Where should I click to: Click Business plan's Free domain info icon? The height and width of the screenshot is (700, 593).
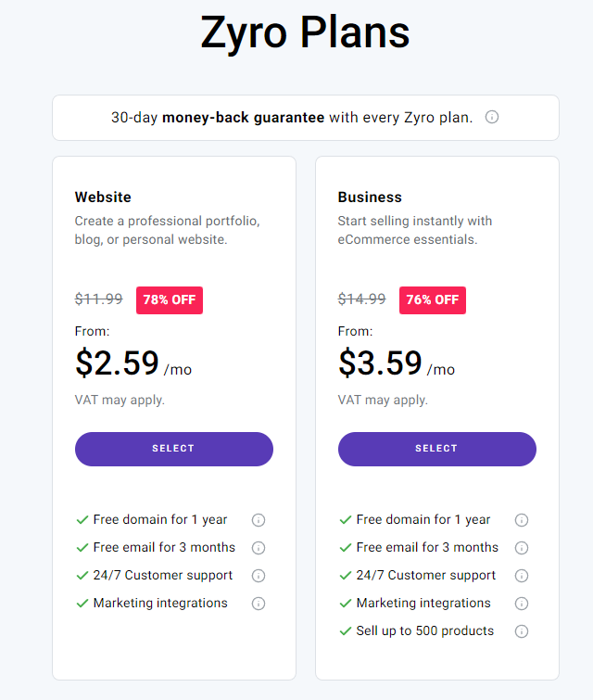(522, 520)
